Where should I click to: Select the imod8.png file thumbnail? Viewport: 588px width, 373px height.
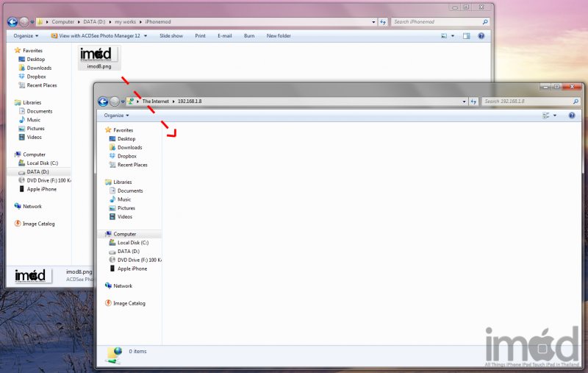pos(98,57)
